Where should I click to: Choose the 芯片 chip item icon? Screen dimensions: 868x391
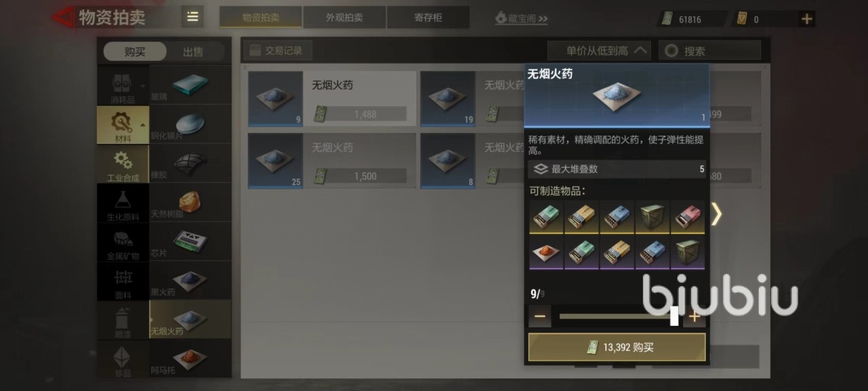coord(190,242)
